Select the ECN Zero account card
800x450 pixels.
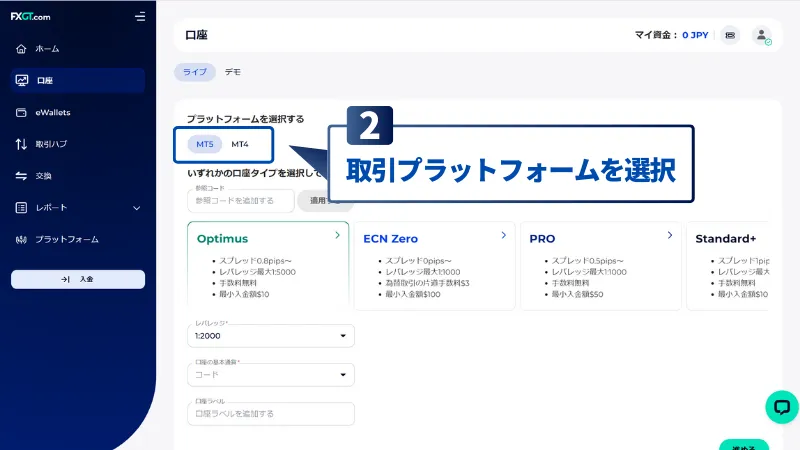tap(435, 265)
